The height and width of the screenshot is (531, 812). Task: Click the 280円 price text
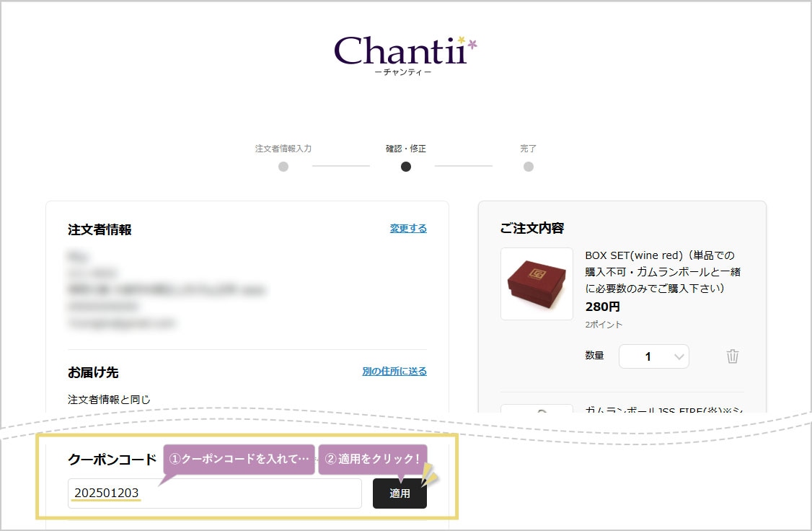point(603,307)
